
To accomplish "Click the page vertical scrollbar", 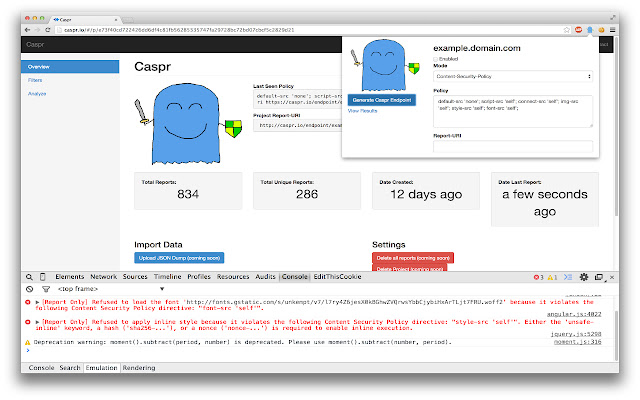I will (x=616, y=127).
